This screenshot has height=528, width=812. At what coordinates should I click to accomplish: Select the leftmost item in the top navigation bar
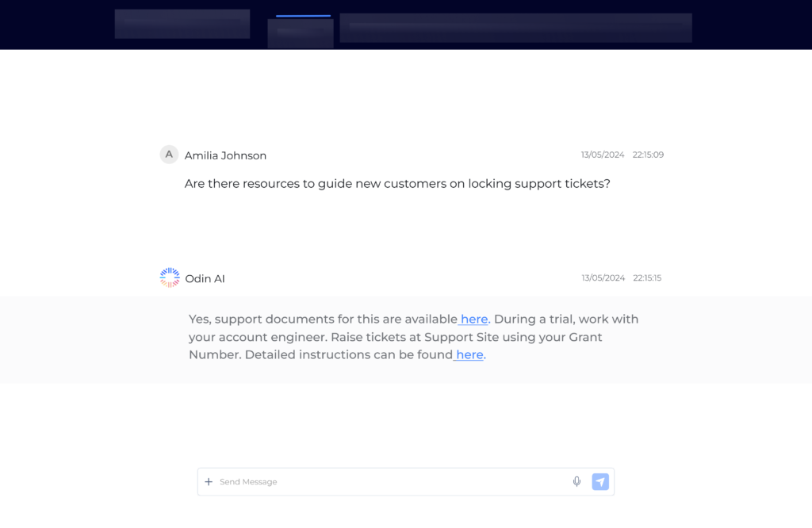pos(182,24)
